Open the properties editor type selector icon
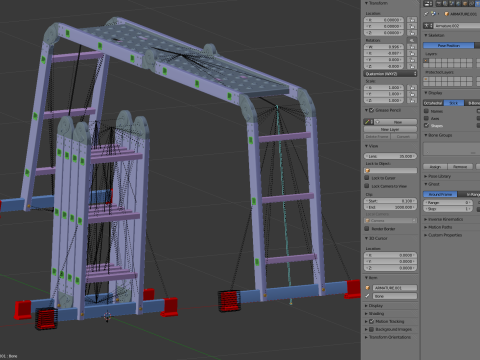 428,4
